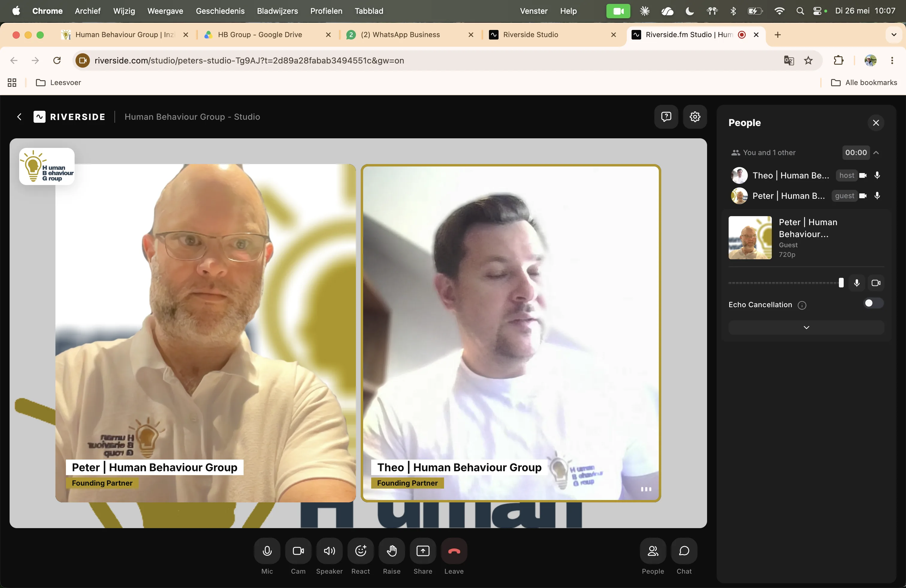Go back using the arrow beside Riverside logo
Viewport: 906px width, 588px height.
[19, 117]
